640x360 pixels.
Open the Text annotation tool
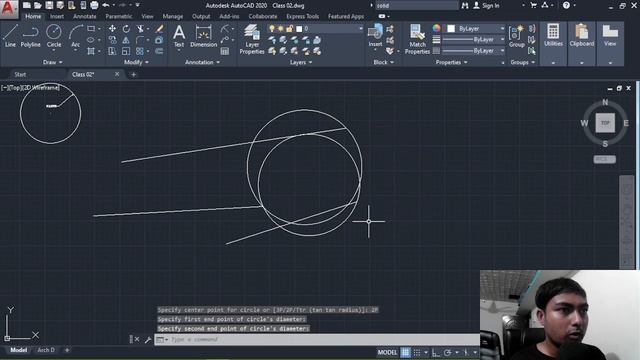coord(179,36)
